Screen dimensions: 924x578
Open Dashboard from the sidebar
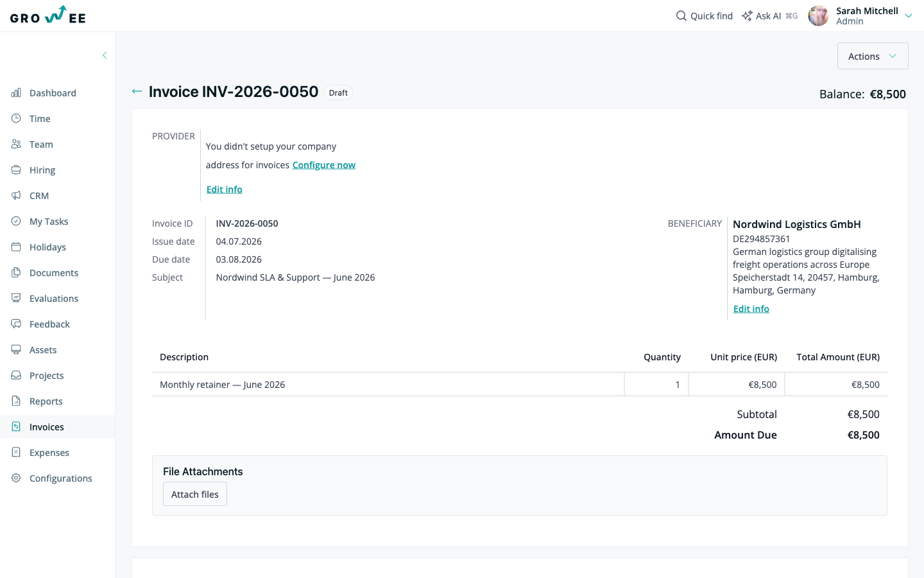click(x=58, y=93)
